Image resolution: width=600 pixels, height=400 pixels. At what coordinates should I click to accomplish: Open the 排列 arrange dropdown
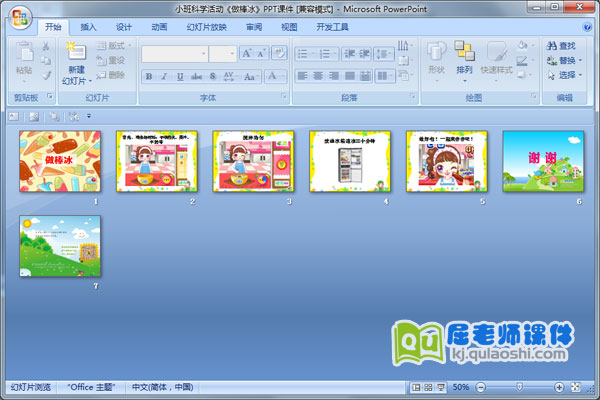[464, 61]
